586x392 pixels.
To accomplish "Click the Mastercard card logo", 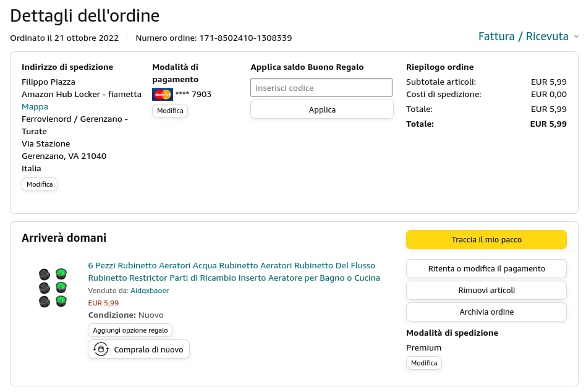I will click(163, 95).
